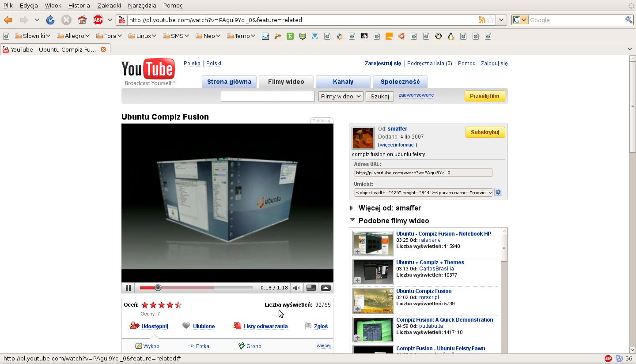Click the Adblock Plus icon in the status bar
Image resolution: width=636 pixels, height=364 pixels.
tap(608, 359)
